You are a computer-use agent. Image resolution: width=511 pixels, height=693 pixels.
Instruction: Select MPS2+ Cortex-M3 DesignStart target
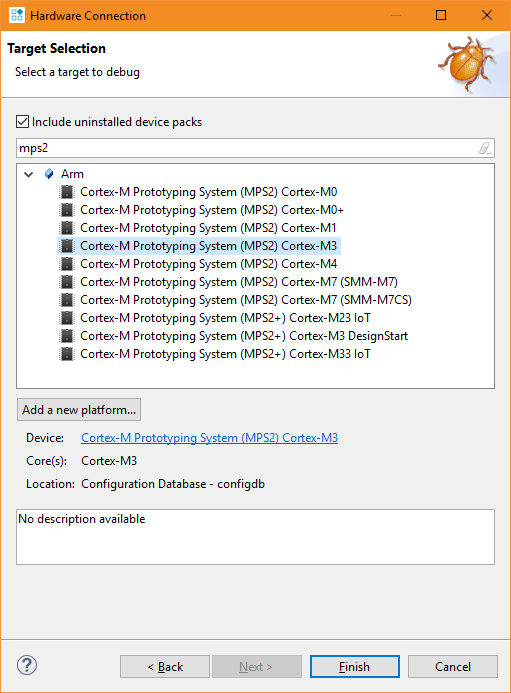coord(244,336)
